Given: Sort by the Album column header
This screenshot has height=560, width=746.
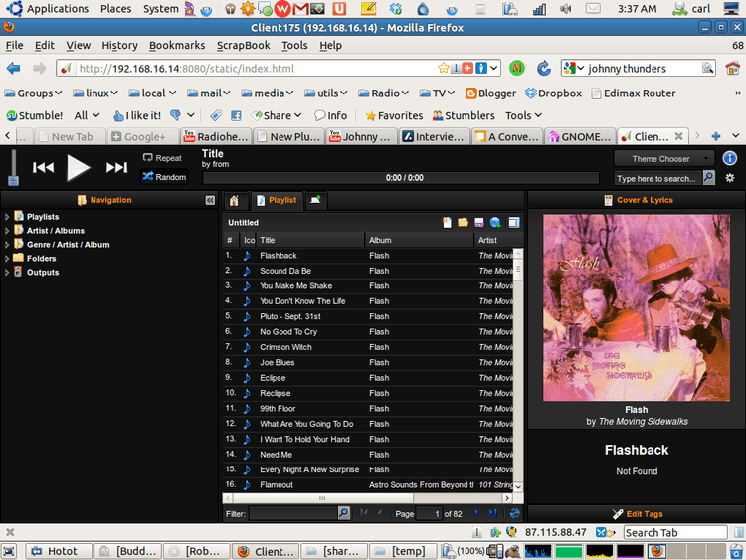Looking at the screenshot, I should 419,241.
